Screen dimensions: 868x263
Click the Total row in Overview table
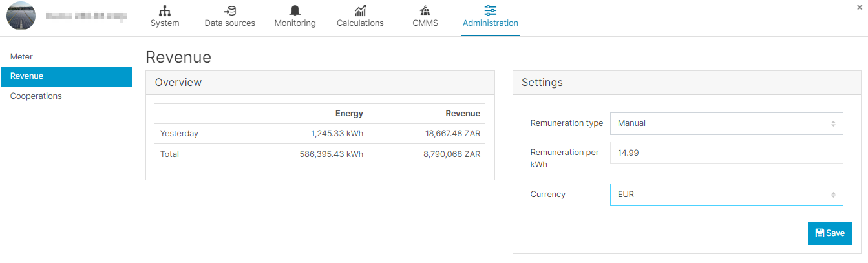320,154
